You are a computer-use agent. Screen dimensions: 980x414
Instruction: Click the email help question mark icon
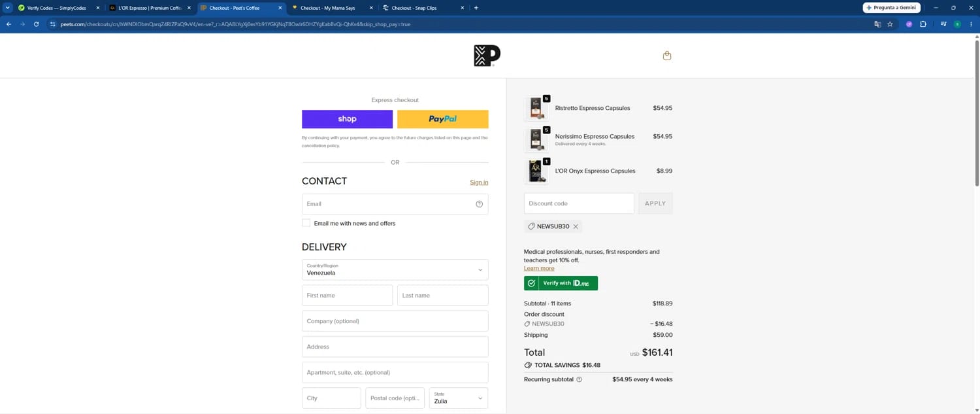coord(479,204)
